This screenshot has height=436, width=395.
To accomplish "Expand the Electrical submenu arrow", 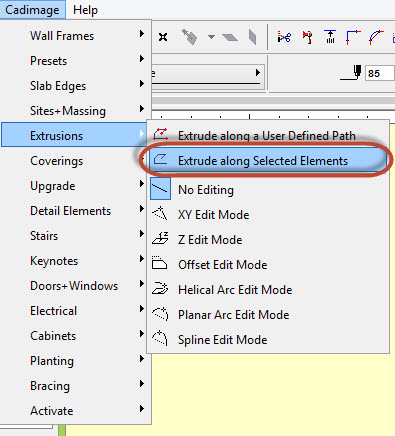I will [142, 308].
